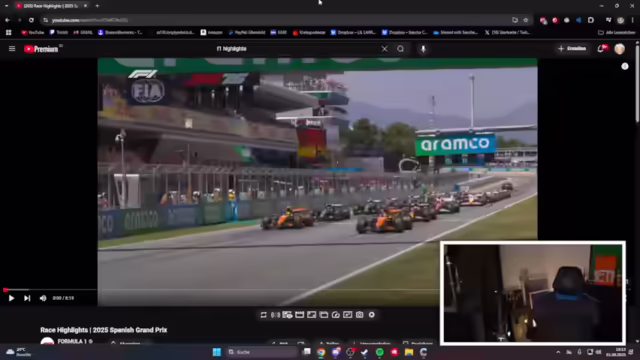Open the browser three-dot menu
Screen dimensions: 640x360
point(632,20)
